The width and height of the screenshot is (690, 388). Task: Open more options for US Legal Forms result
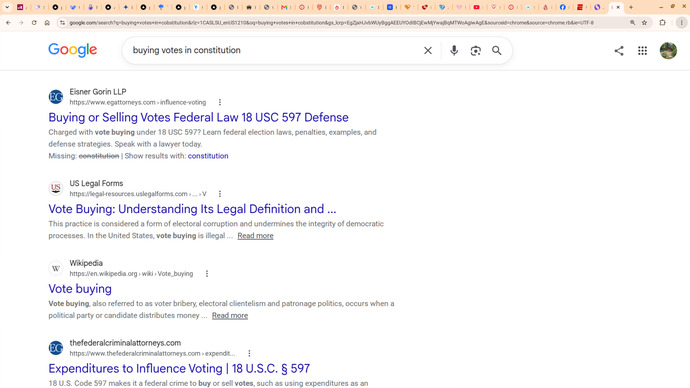coord(220,194)
